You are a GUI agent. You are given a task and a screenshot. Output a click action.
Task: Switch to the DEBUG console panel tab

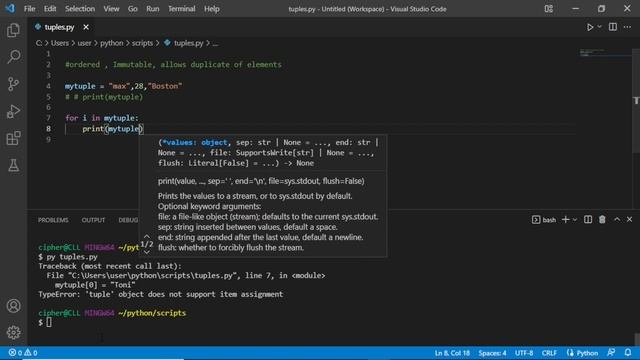pyautogui.click(x=128, y=220)
